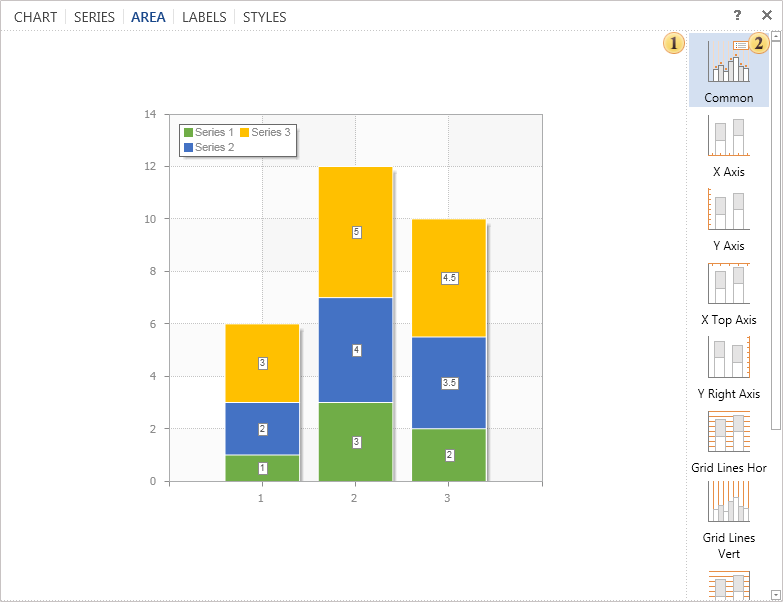Click the yellow Series 3 legend swatch
This screenshot has width=783, height=602.
click(244, 133)
